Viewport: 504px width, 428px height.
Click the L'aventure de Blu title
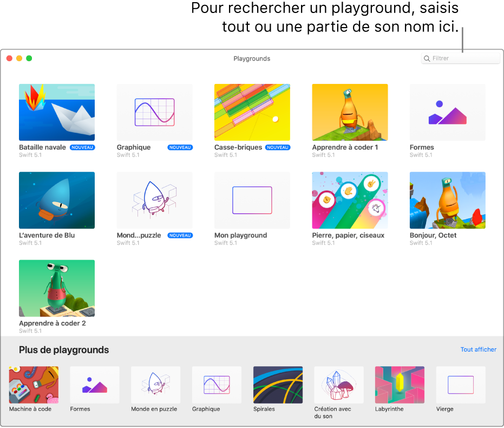pos(47,235)
